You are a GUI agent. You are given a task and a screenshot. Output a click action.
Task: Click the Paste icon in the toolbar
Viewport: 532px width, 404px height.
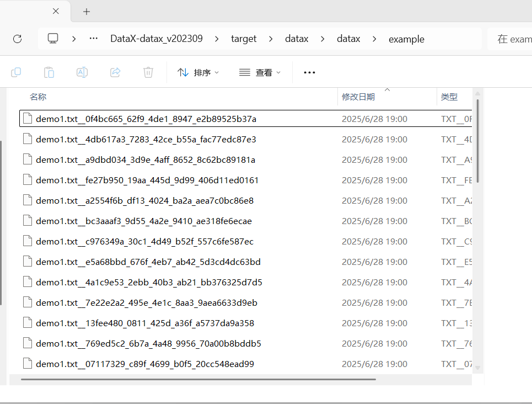pos(49,72)
